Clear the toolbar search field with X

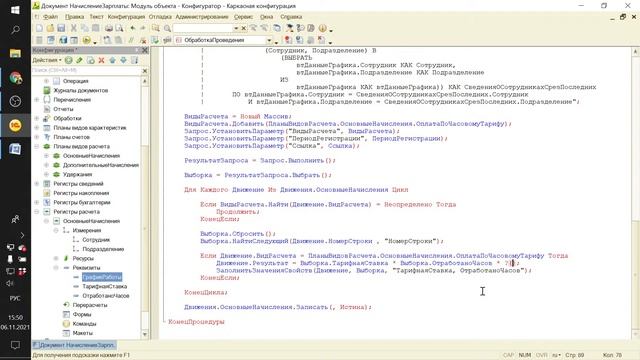pyautogui.click(x=244, y=28)
